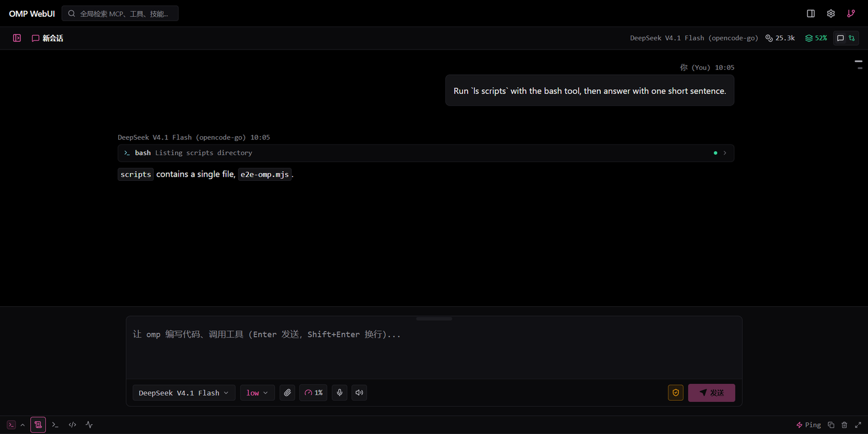The width and height of the screenshot is (868, 434).
Task: Open the terminal prompt panel icon
Action: (x=55, y=425)
